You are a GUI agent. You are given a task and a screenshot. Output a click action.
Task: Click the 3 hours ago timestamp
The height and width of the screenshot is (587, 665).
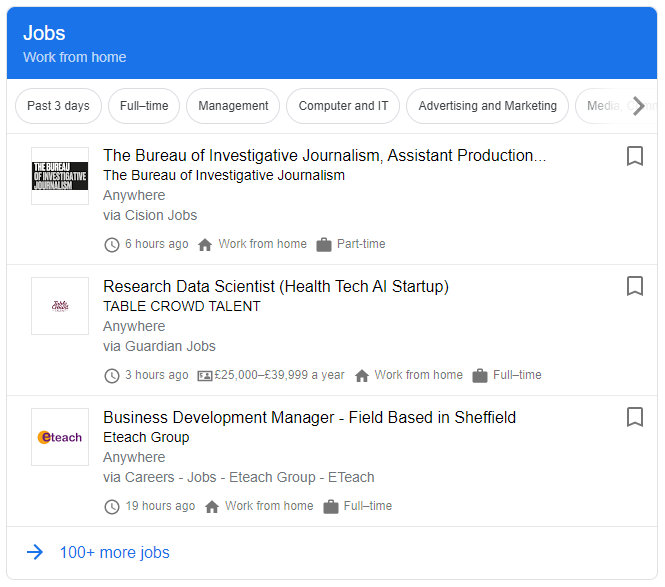[x=156, y=375]
